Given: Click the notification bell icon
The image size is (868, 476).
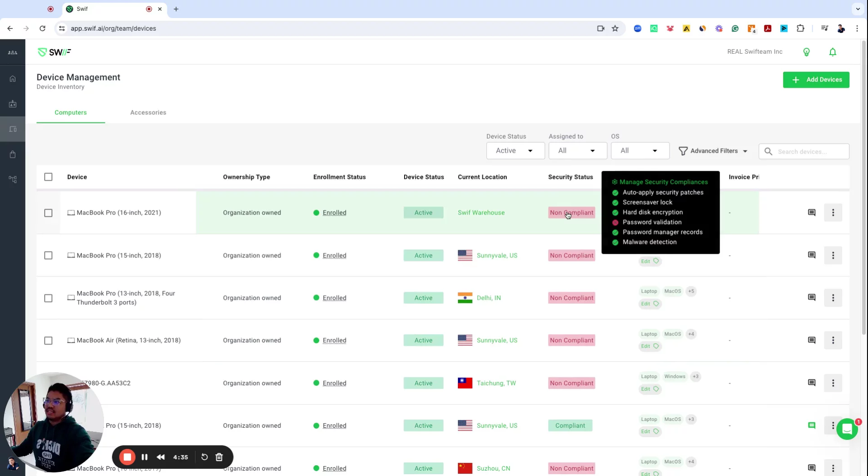Looking at the screenshot, I should 832,52.
